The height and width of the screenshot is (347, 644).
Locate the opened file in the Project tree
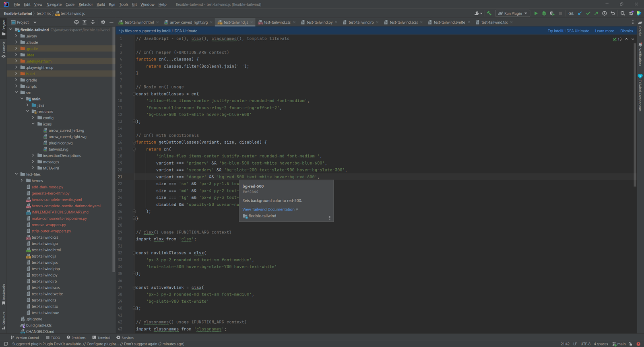click(x=76, y=22)
